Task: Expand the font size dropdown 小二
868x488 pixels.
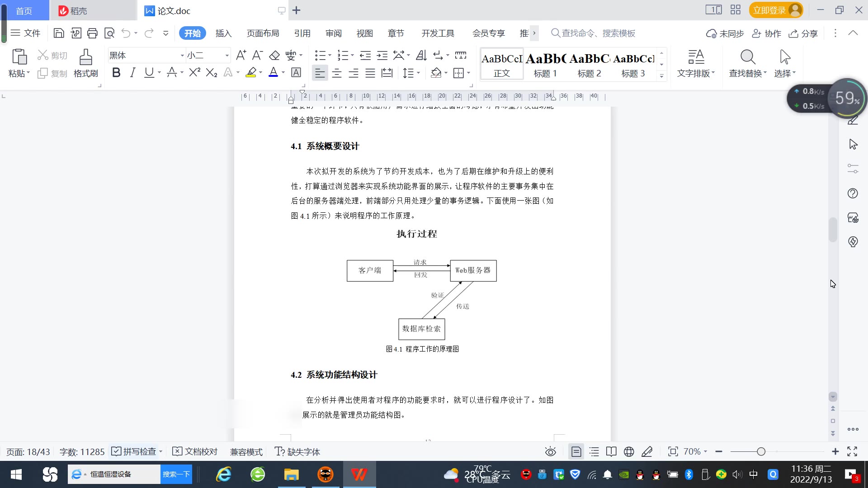Action: [x=227, y=56]
